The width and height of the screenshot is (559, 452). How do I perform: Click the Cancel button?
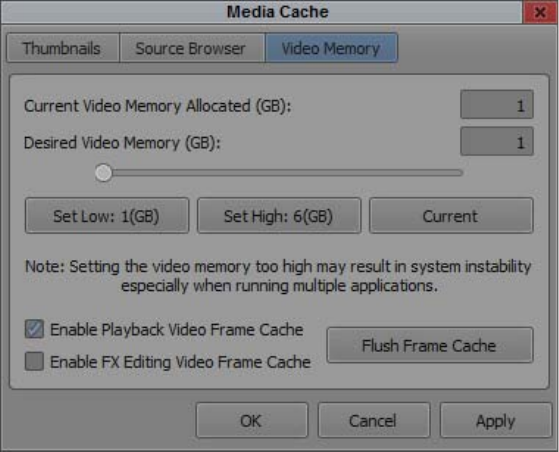point(374,420)
